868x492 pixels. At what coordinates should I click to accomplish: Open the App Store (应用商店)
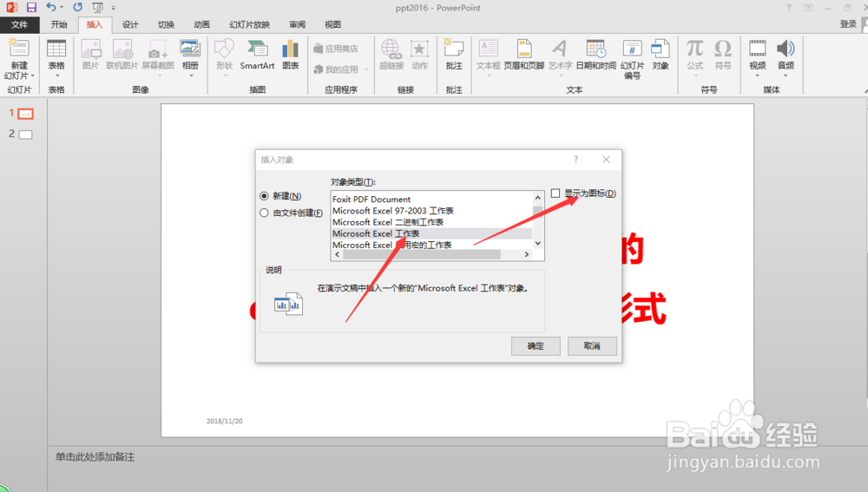pos(336,49)
